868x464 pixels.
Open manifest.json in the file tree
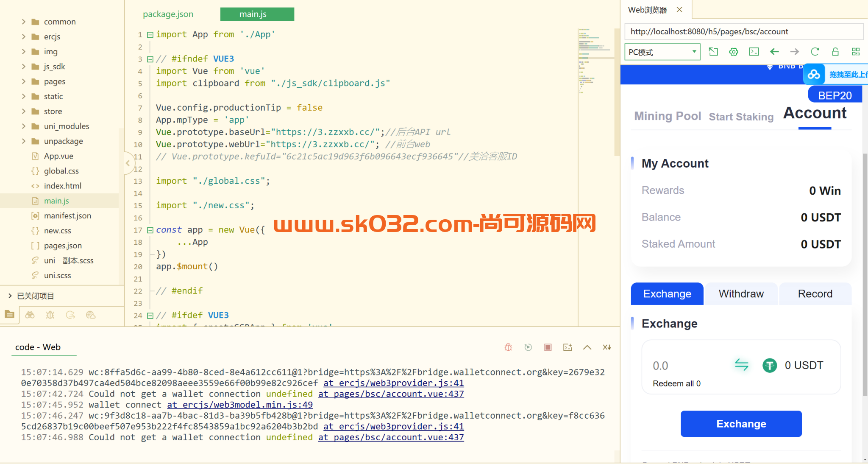(67, 215)
